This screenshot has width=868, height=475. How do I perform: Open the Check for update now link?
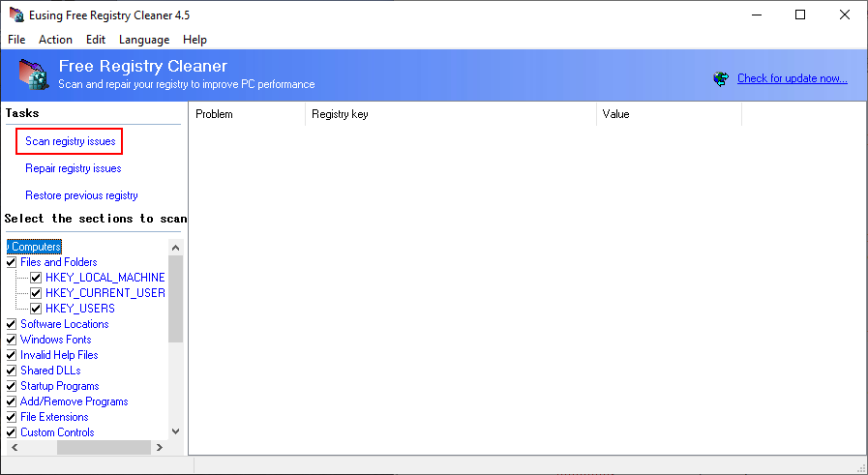click(792, 78)
